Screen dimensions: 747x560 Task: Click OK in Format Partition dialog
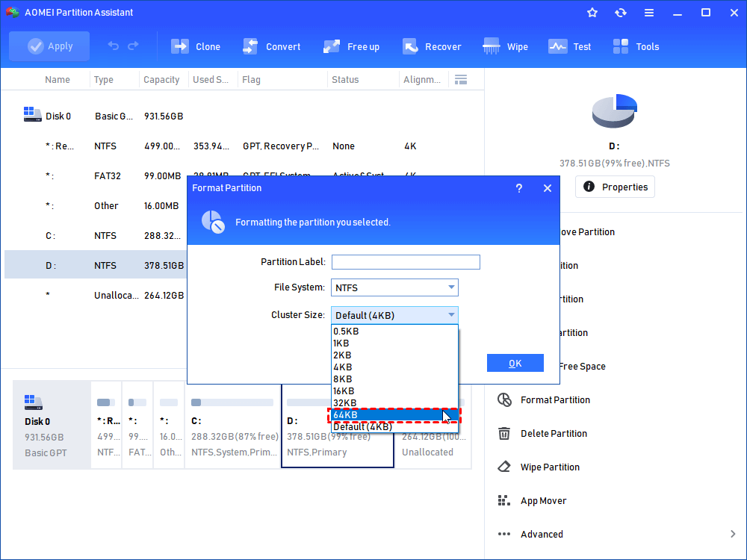pyautogui.click(x=515, y=363)
